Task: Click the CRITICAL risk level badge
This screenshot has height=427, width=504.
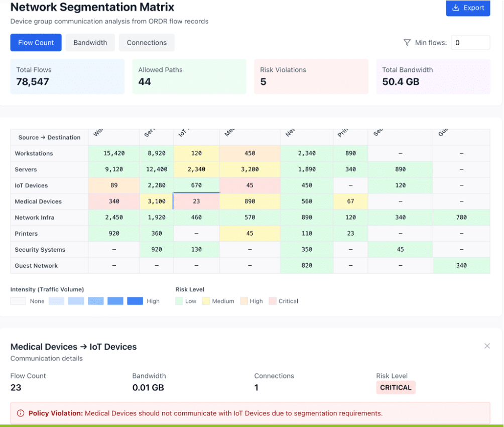Action: 396,387
